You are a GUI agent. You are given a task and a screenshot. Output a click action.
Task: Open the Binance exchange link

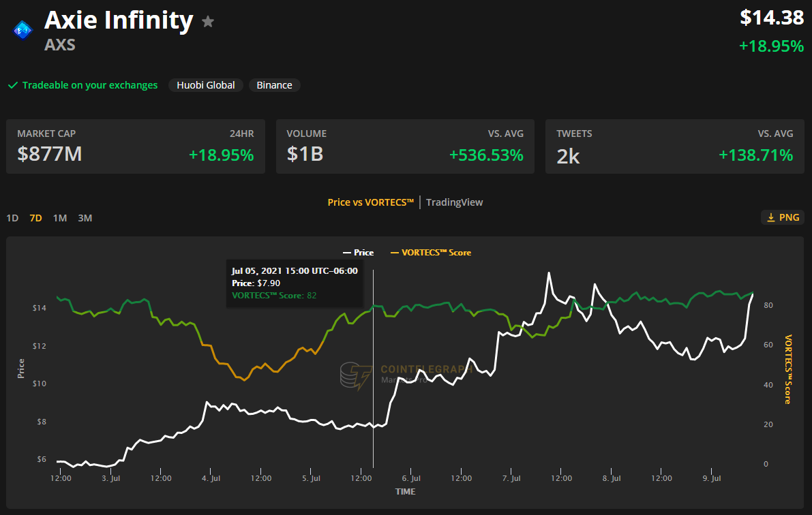tap(274, 85)
